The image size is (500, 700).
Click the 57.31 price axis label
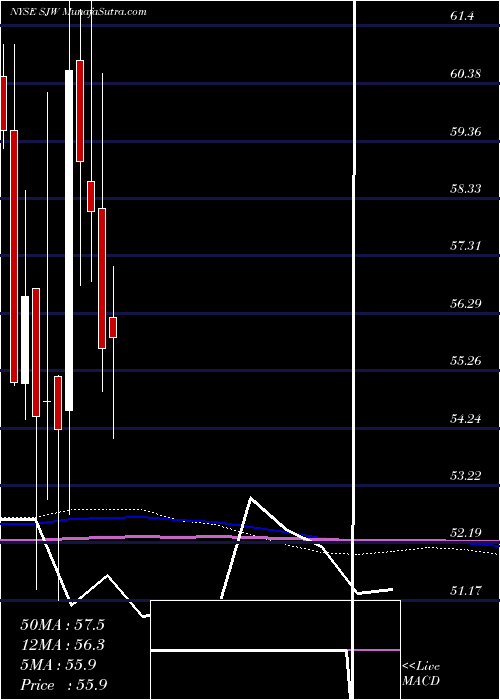(466, 246)
